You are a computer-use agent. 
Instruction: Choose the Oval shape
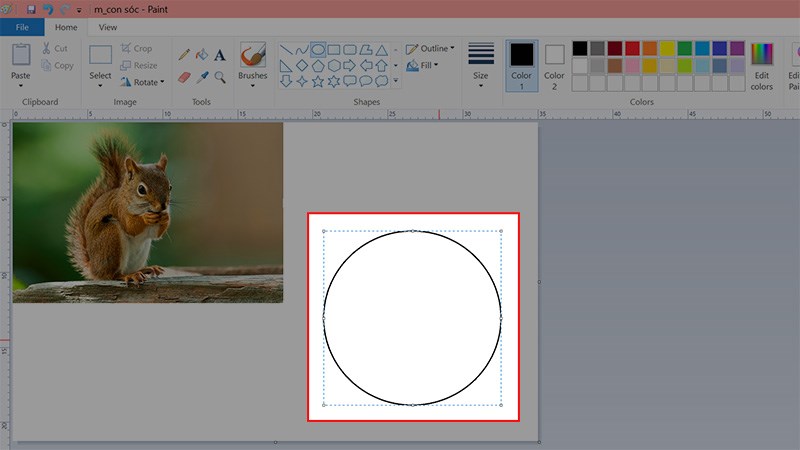click(318, 49)
